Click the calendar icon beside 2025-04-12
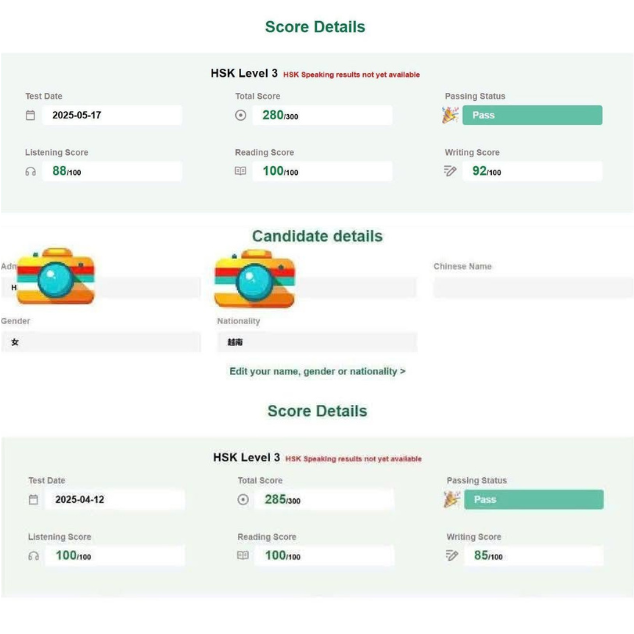Image resolution: width=634 pixels, height=634 pixels. click(x=34, y=500)
